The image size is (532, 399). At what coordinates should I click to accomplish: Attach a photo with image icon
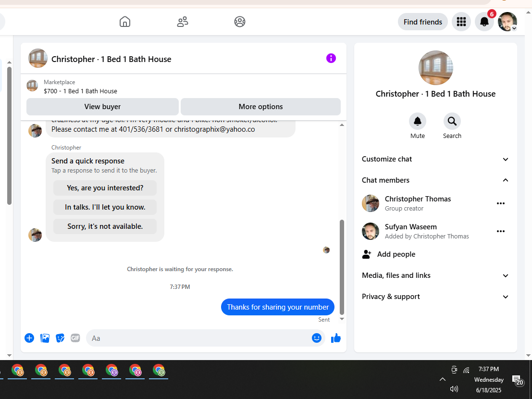point(45,338)
